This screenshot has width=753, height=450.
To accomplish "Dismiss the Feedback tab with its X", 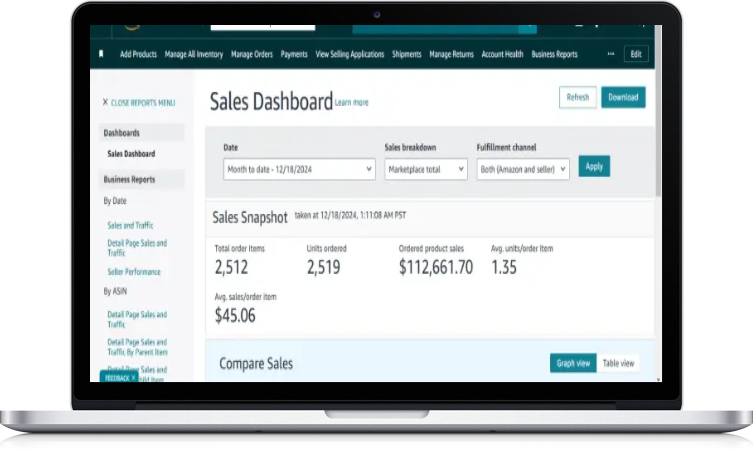I will (133, 378).
